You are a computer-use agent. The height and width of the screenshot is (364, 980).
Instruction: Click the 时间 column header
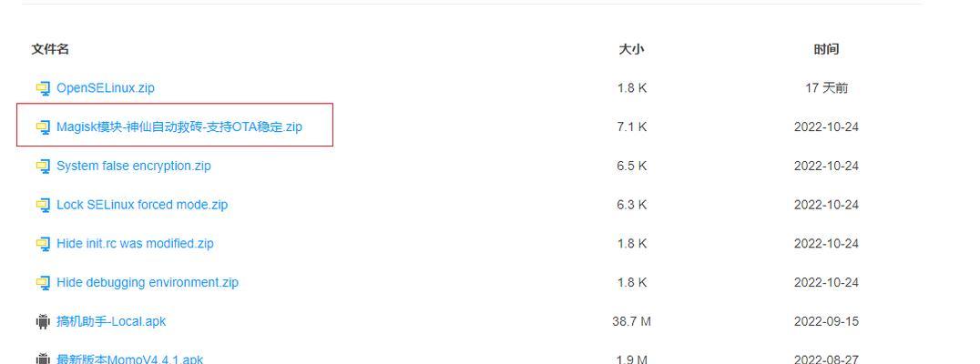826,49
